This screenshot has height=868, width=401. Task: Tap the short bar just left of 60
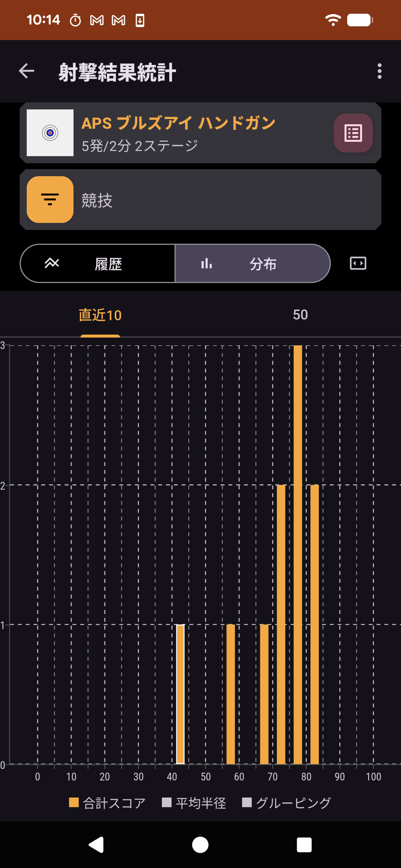point(231,694)
